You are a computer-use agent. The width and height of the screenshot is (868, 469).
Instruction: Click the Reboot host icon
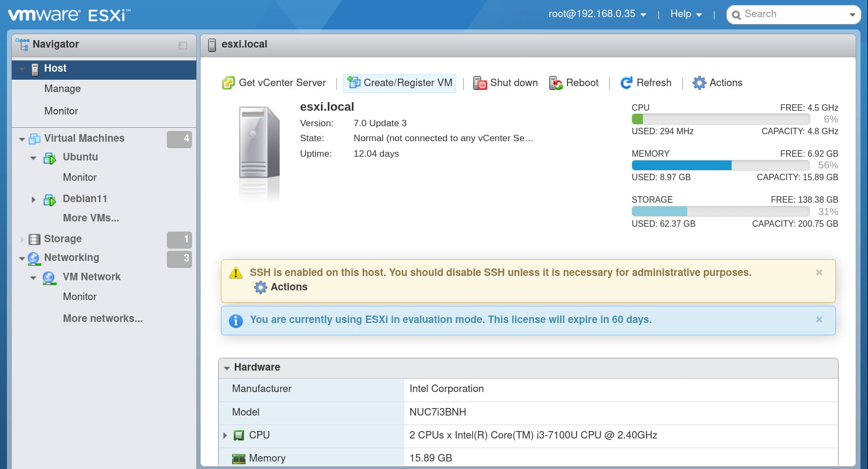pos(556,83)
